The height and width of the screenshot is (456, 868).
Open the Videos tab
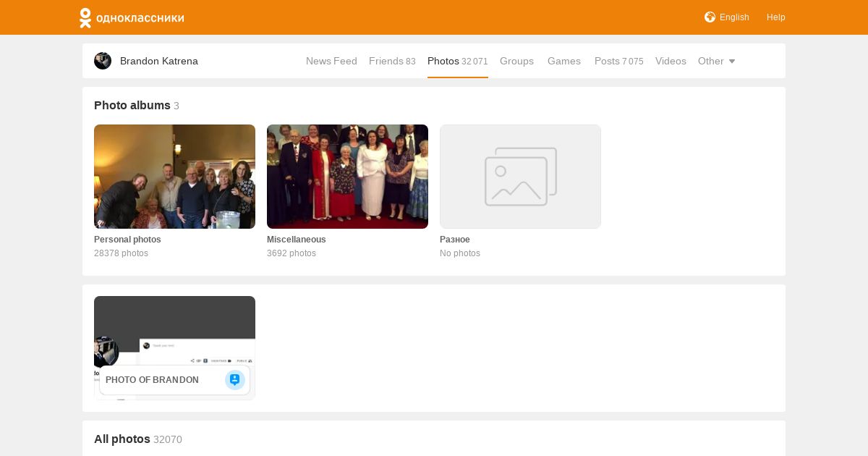(x=671, y=61)
